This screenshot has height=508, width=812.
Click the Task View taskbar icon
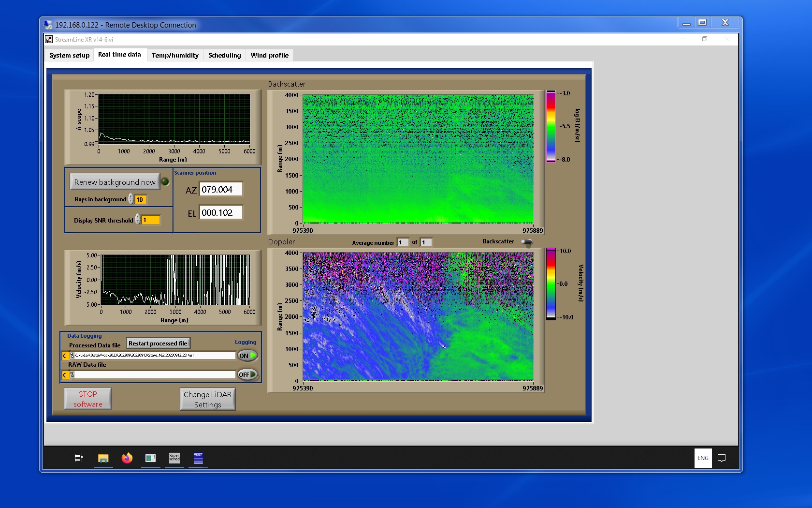point(79,458)
